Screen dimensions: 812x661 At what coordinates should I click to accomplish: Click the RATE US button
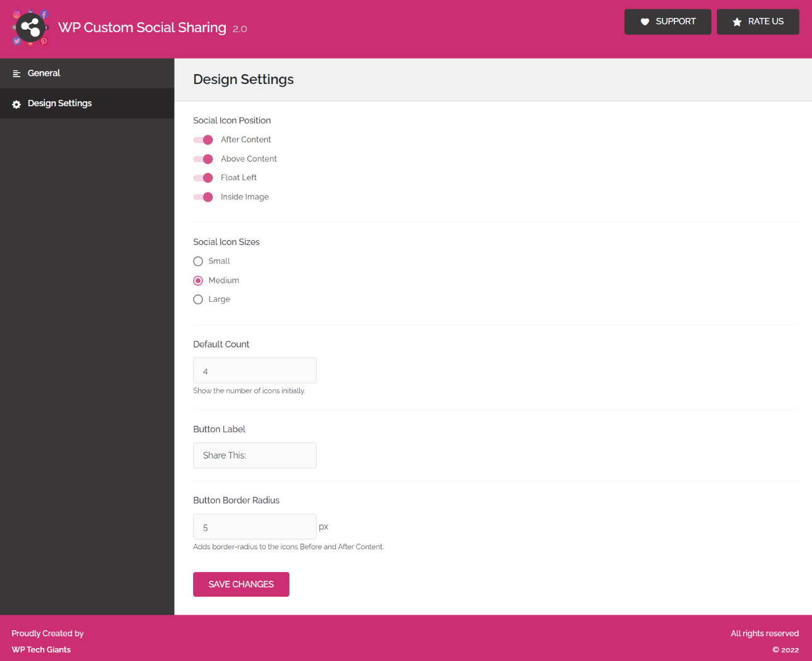click(758, 22)
